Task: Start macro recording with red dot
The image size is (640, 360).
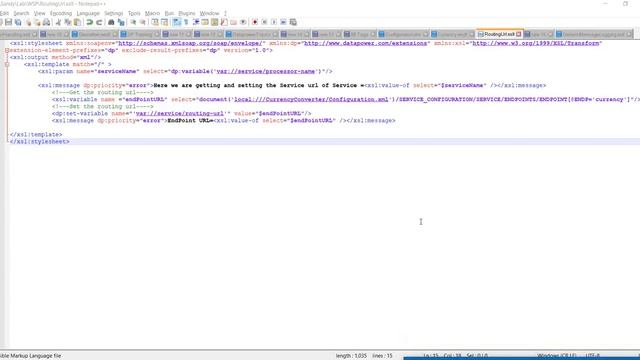Action: pyautogui.click(x=255, y=22)
